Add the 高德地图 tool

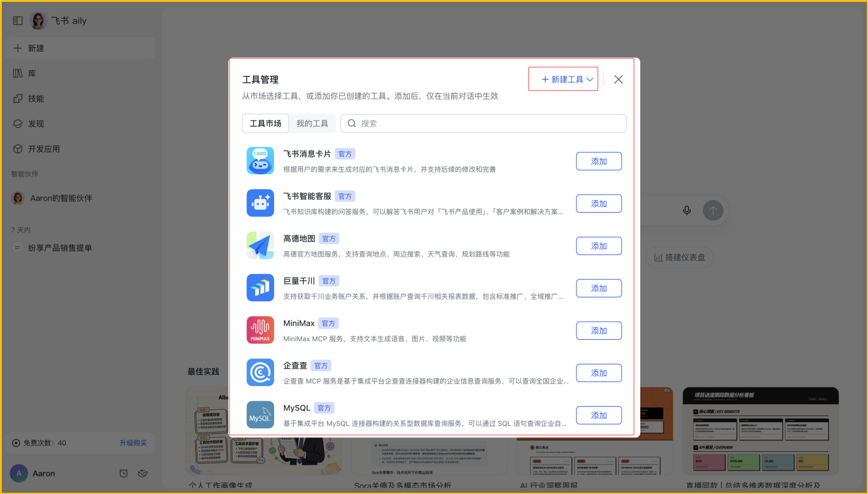[599, 246]
